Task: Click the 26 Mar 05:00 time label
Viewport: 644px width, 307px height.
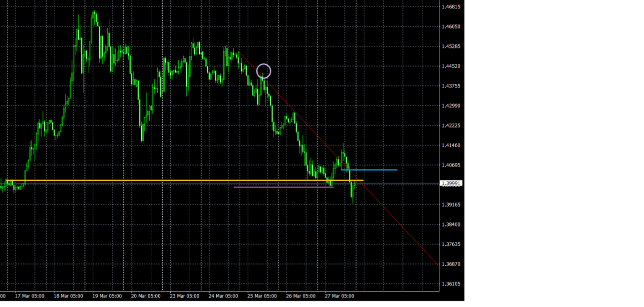Action: [x=301, y=296]
